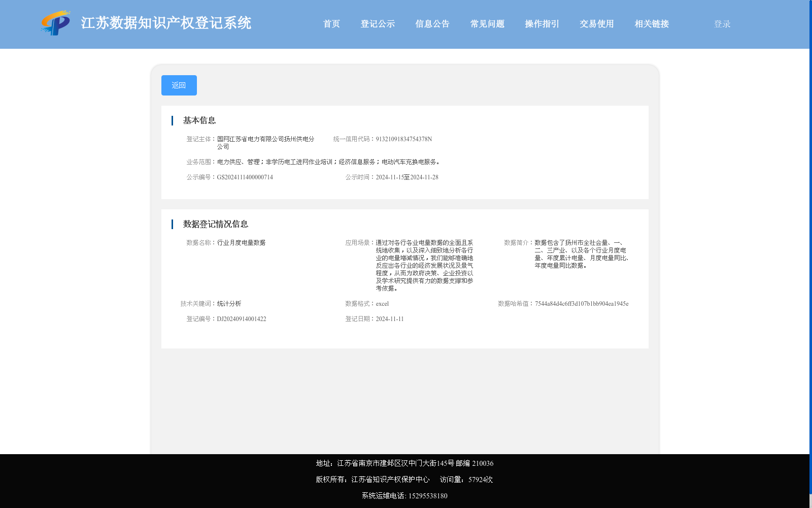Viewport: 812px width, 508px height.
Task: Click the system logo icon
Action: tap(56, 23)
